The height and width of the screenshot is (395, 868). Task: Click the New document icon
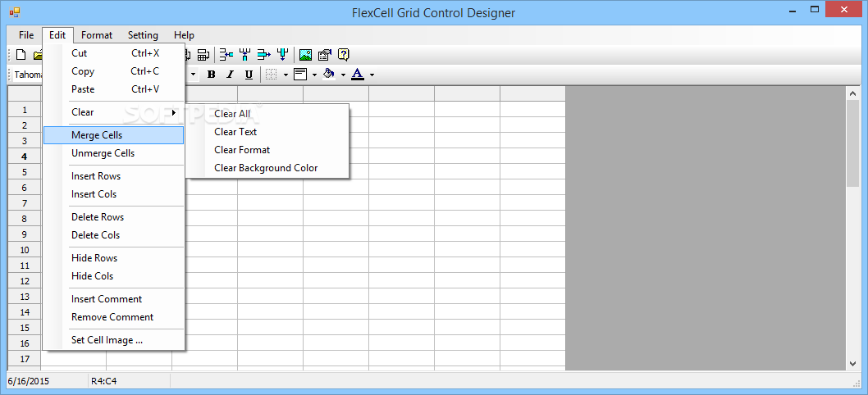(x=21, y=55)
